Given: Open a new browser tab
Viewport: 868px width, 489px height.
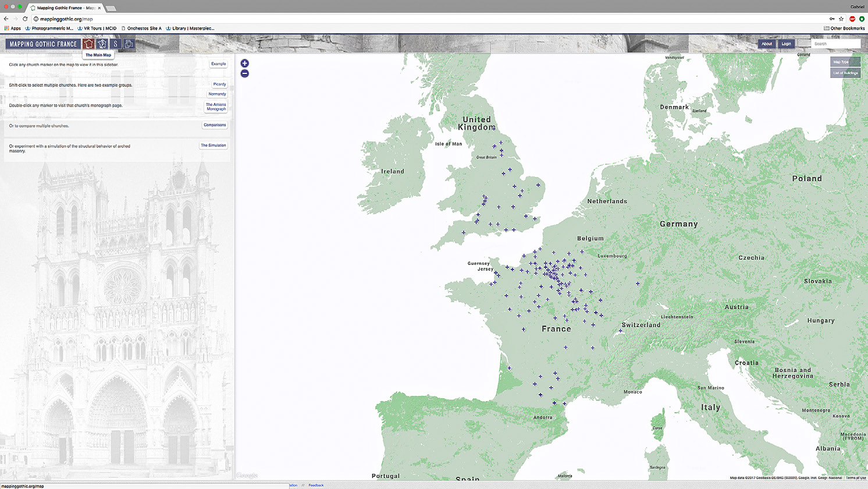Looking at the screenshot, I should tap(111, 8).
